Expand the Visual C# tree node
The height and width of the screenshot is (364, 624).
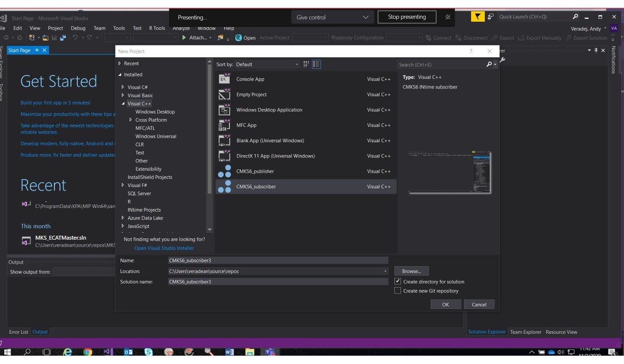point(123,87)
